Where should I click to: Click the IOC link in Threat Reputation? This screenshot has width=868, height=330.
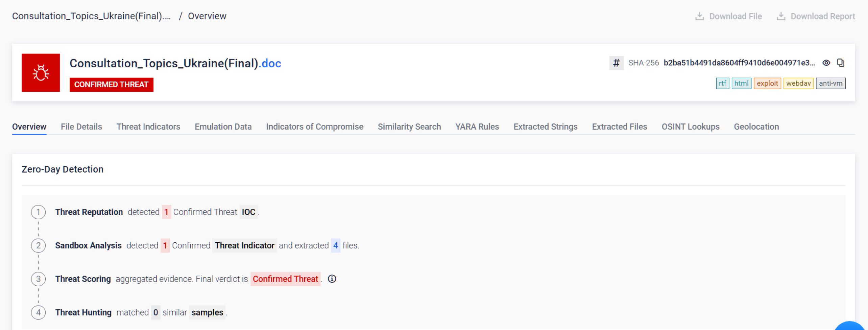[248, 212]
